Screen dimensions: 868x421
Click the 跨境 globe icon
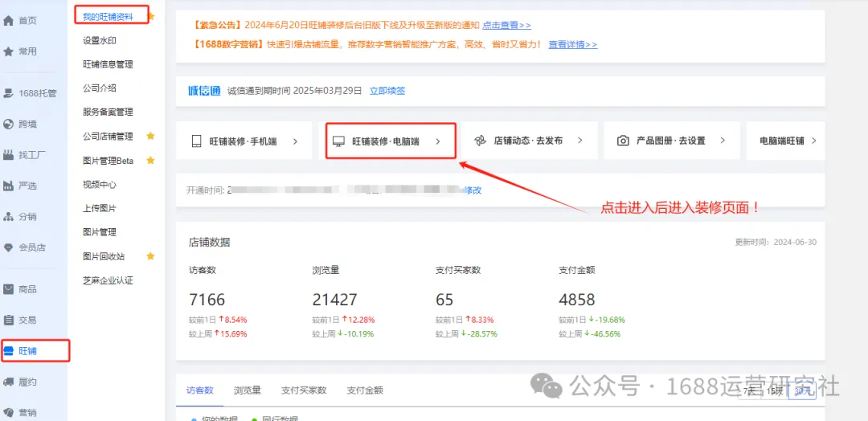(8, 124)
